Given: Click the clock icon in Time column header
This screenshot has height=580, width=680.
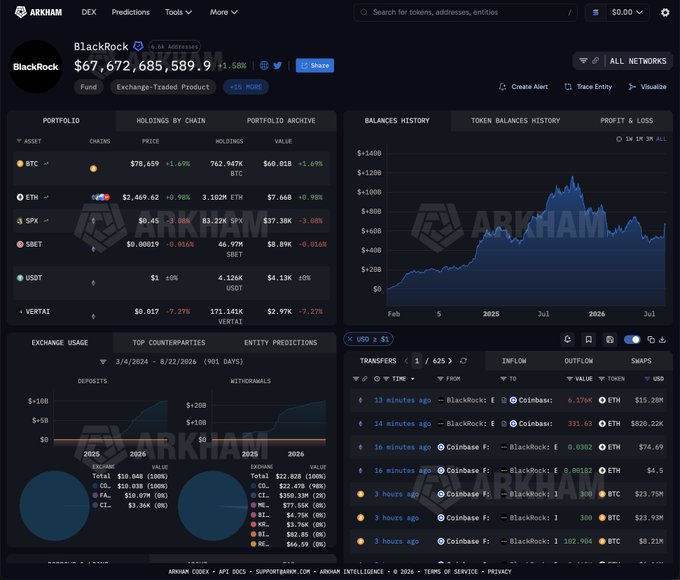Looking at the screenshot, I should click(x=377, y=379).
